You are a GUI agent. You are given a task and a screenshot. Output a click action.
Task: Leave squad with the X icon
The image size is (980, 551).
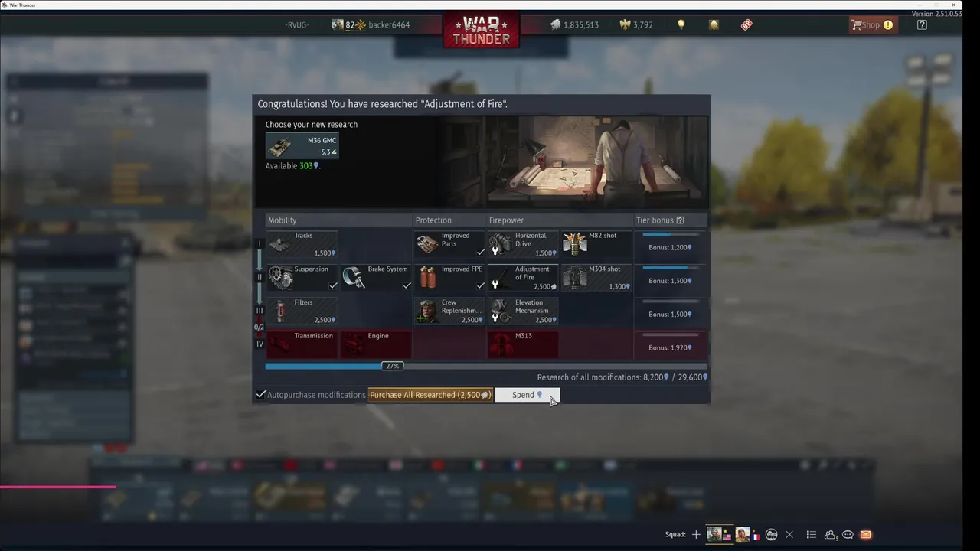click(x=789, y=535)
